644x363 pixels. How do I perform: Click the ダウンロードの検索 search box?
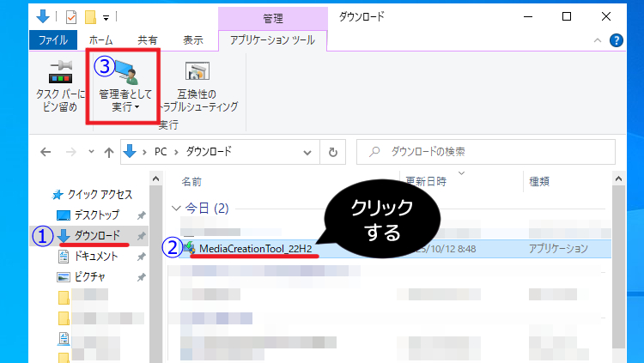[489, 152]
